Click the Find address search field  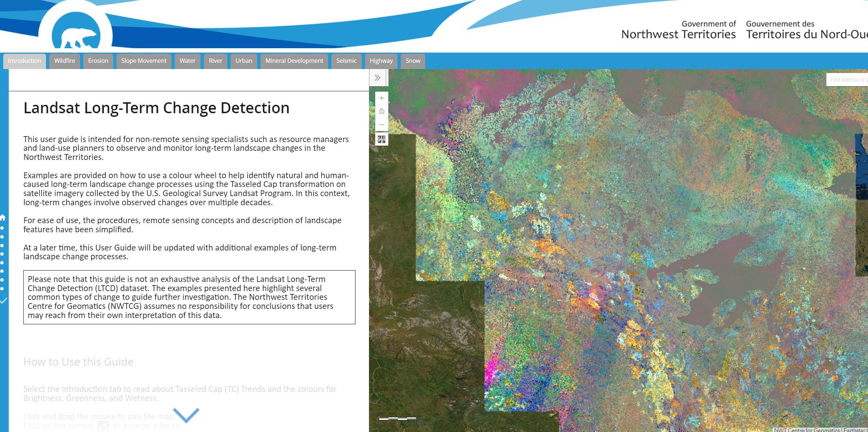(848, 80)
